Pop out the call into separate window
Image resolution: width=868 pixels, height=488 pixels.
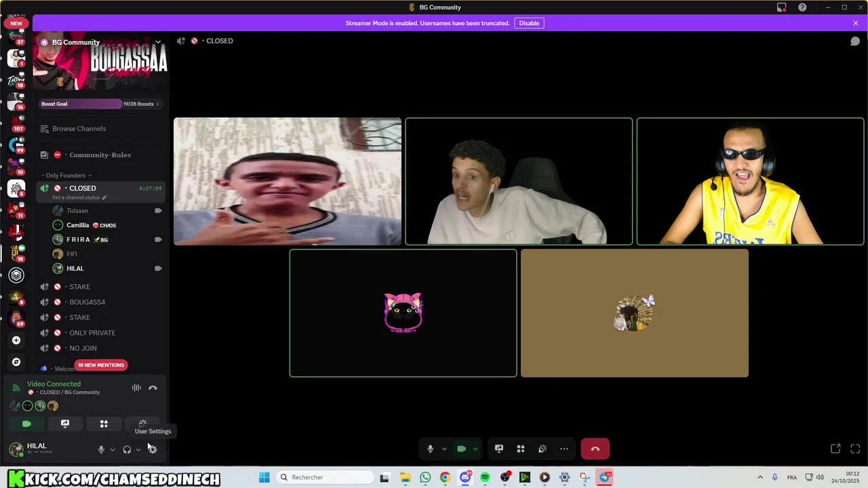click(835, 449)
